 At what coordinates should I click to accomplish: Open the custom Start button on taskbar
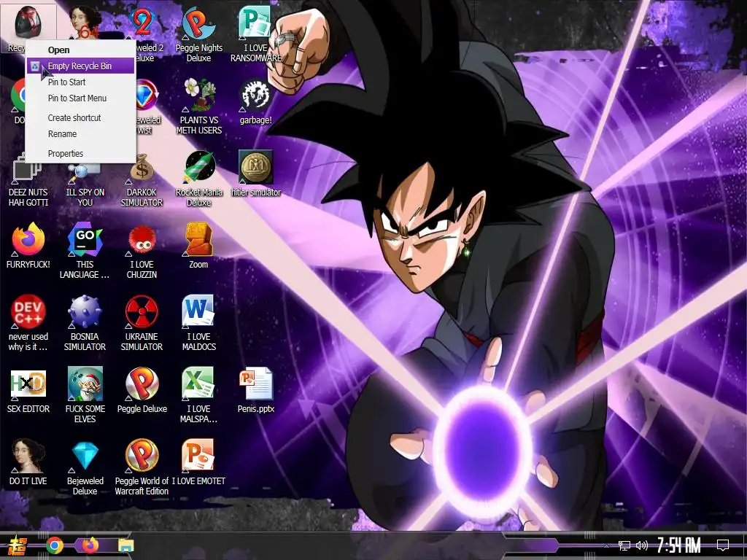pos(18,545)
